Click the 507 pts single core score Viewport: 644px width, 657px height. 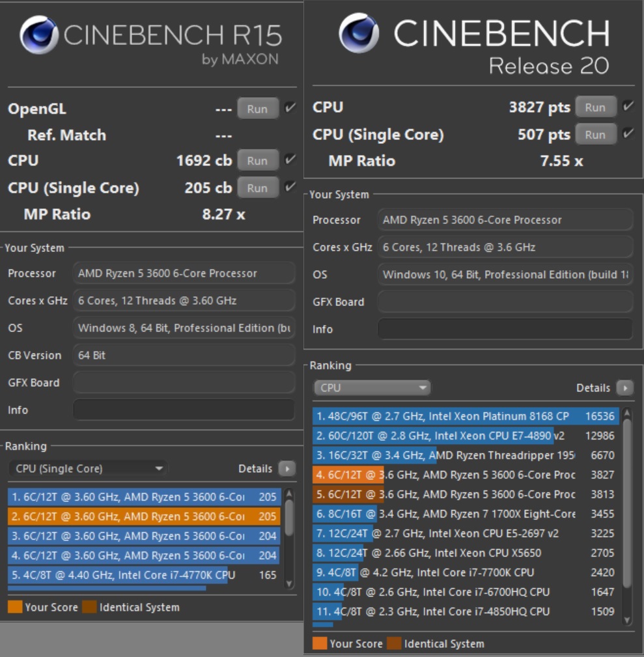(544, 135)
